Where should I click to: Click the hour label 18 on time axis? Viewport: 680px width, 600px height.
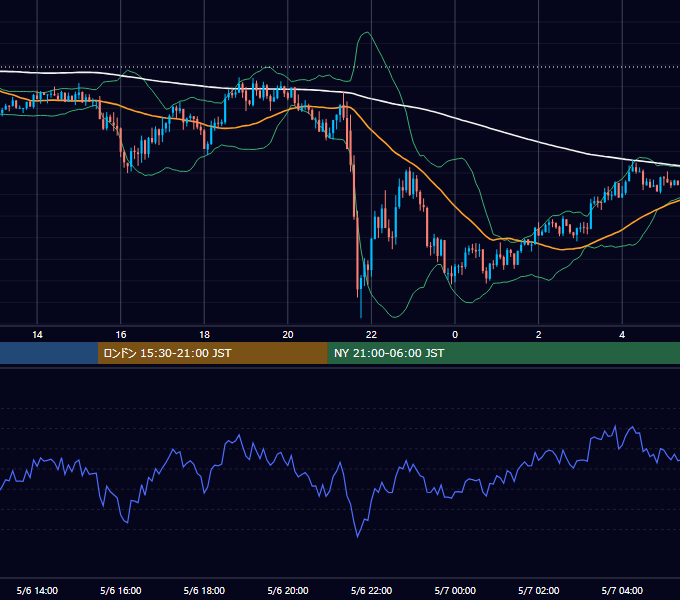204,335
